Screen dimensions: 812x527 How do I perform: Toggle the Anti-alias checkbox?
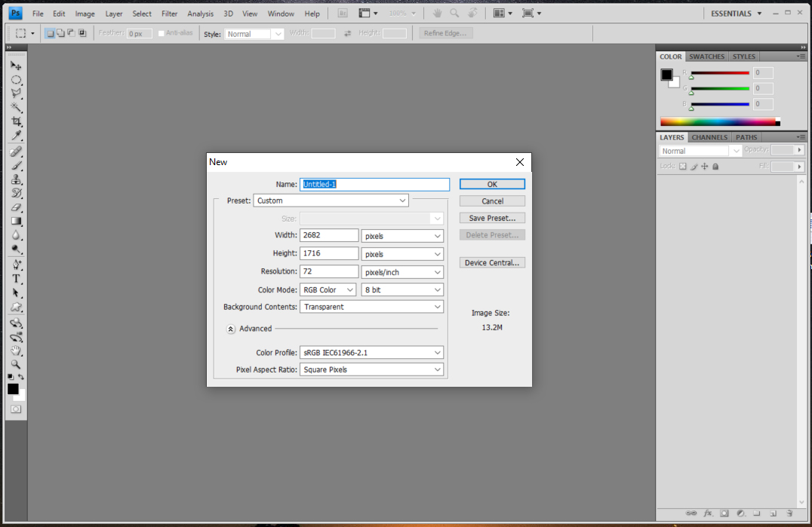(161, 33)
